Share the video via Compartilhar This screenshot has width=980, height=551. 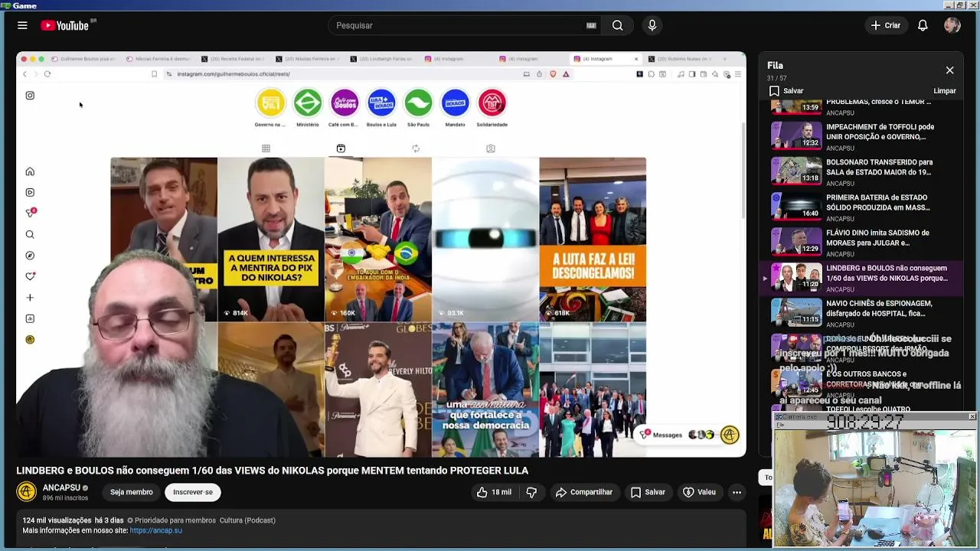point(584,492)
